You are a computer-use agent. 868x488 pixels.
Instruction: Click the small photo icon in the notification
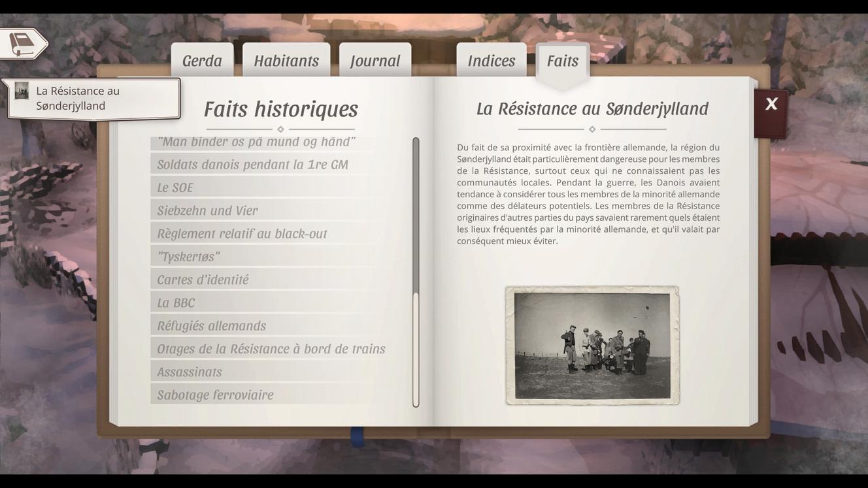point(22,91)
